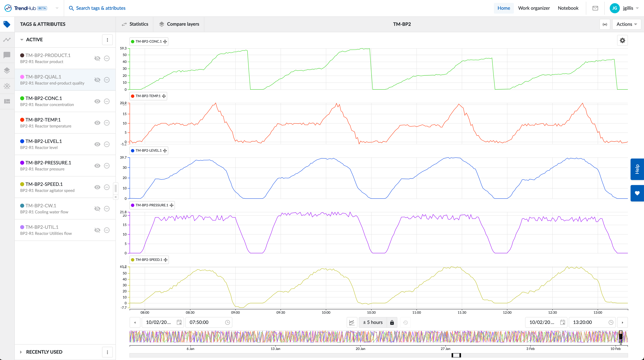644x360 pixels.
Task: Hide the TM-BP2-PRESSURE.1 tag
Action: [x=97, y=166]
